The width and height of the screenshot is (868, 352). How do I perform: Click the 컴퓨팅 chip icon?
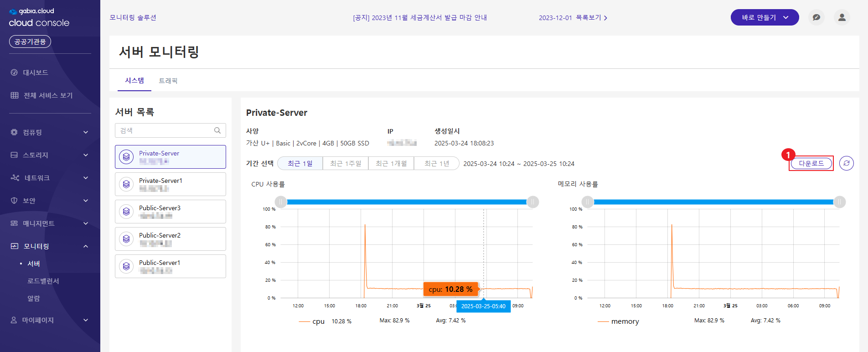point(14,132)
